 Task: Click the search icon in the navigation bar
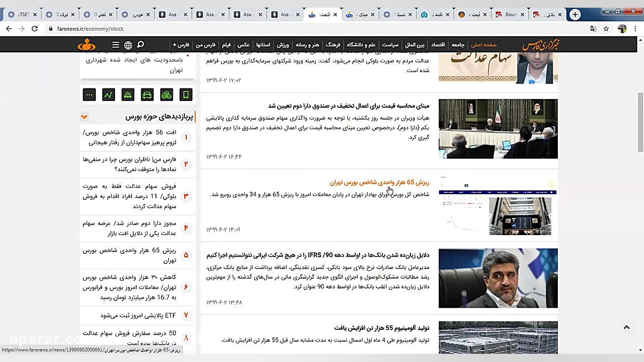pyautogui.click(x=140, y=44)
